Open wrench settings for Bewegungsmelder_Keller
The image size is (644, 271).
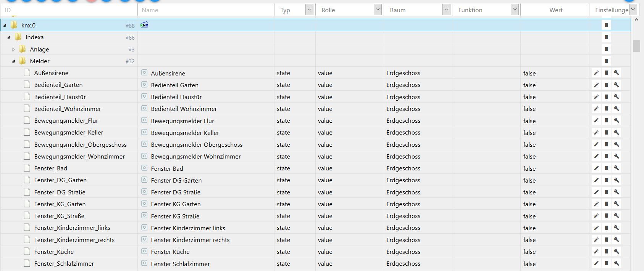[616, 132]
